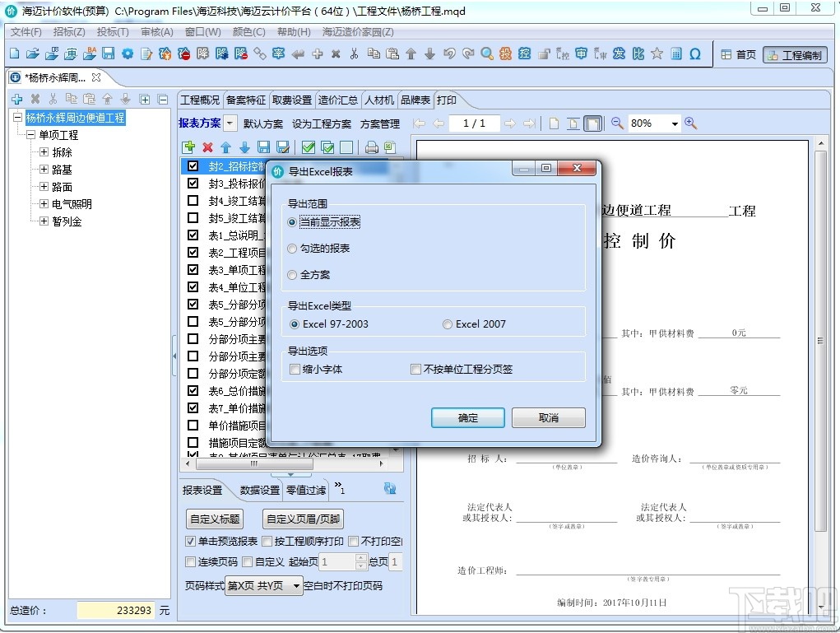Collapse the 单项工程 tree node
This screenshot has width=840, height=633.
pos(31,135)
